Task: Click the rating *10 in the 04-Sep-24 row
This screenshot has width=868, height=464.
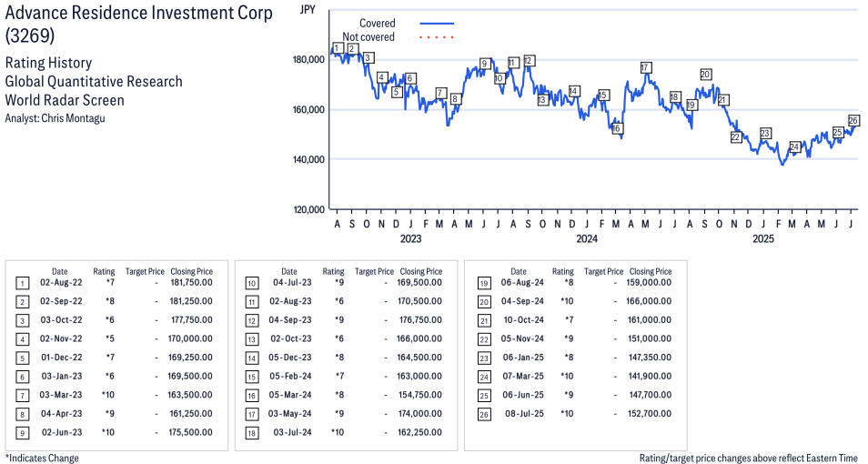Action: tap(567, 301)
